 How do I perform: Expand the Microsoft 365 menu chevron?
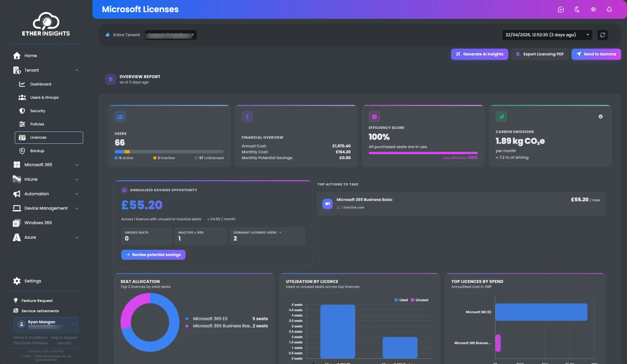coord(77,165)
